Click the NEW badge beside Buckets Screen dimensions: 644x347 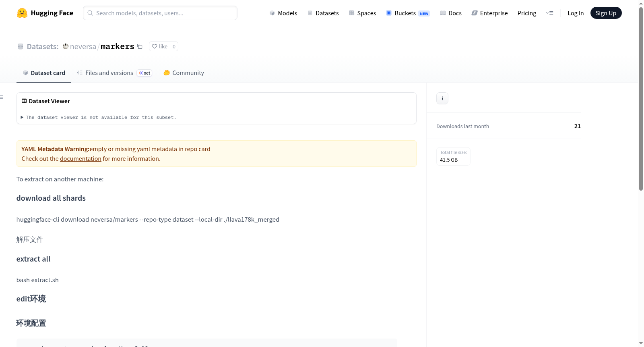pyautogui.click(x=424, y=13)
